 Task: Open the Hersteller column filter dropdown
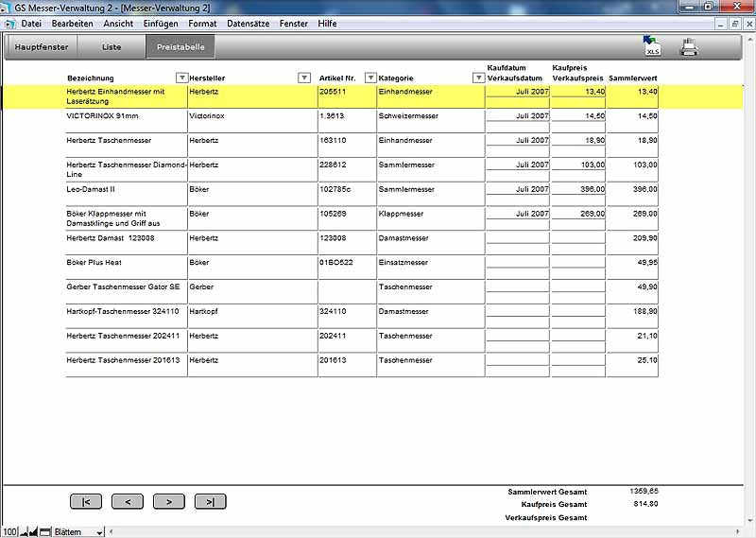coord(304,78)
